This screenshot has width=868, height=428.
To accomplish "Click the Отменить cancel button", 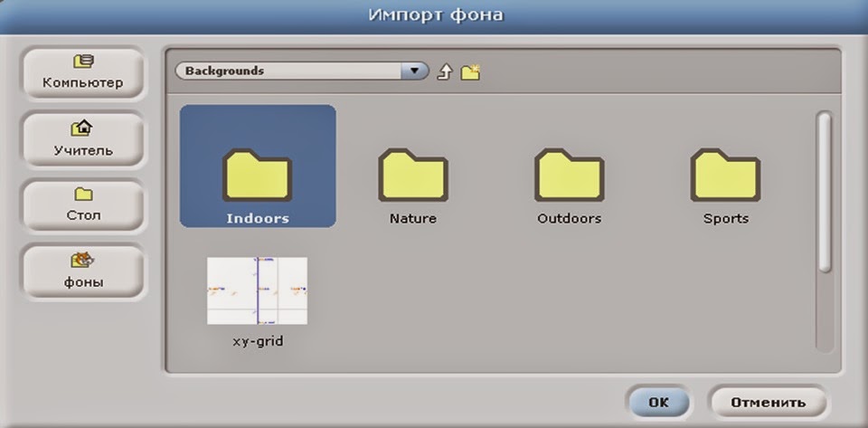I will pyautogui.click(x=769, y=403).
